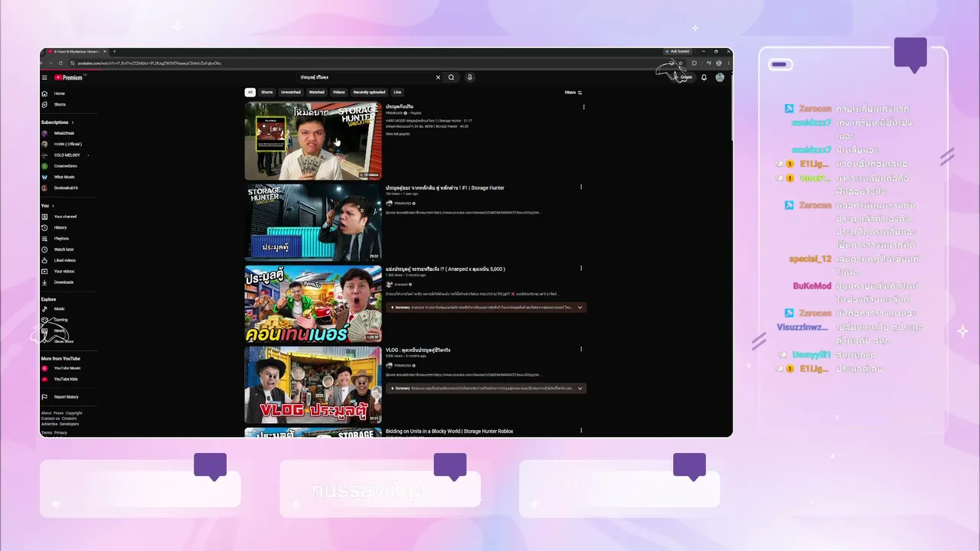Reload the page in the browser
Screen dimensions: 980x551
(x=60, y=63)
